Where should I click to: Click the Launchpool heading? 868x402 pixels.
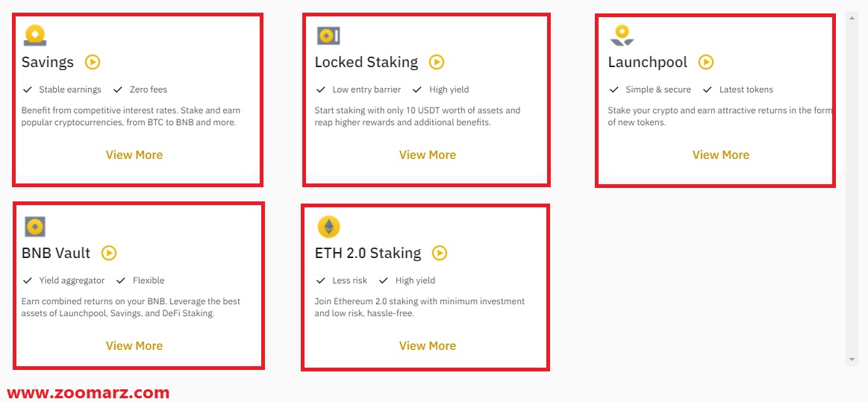tap(648, 62)
